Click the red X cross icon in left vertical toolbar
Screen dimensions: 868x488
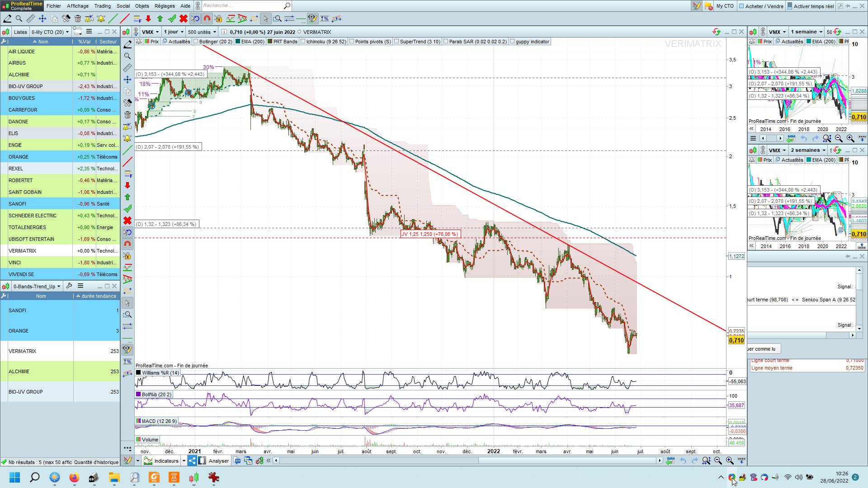pos(127,221)
